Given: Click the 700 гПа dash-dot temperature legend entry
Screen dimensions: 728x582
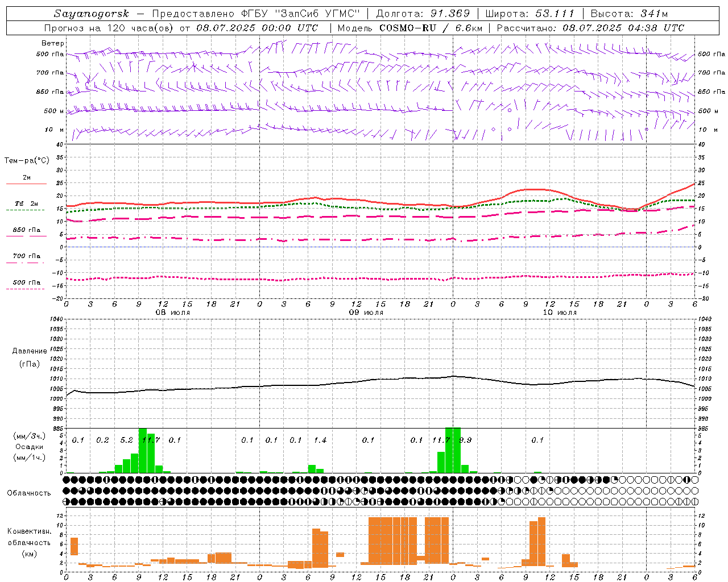Looking at the screenshot, I should click(26, 259).
